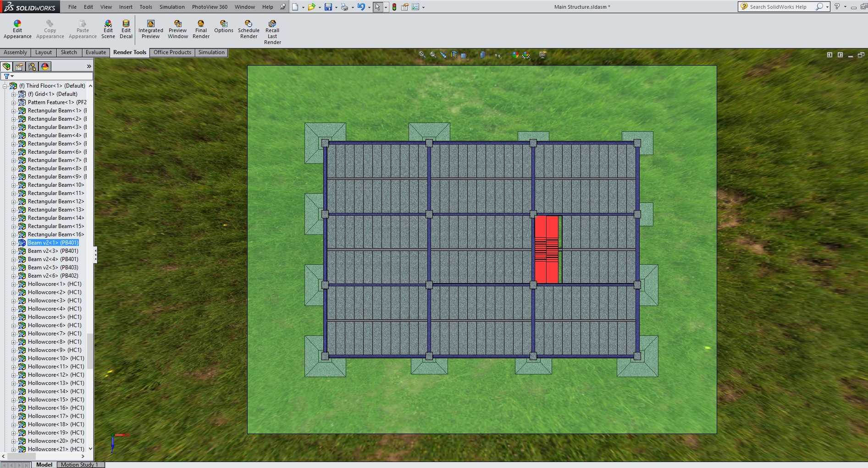Viewport: 868px width, 468px height.
Task: Click the Paste Appearance icon
Action: pyautogui.click(x=83, y=23)
